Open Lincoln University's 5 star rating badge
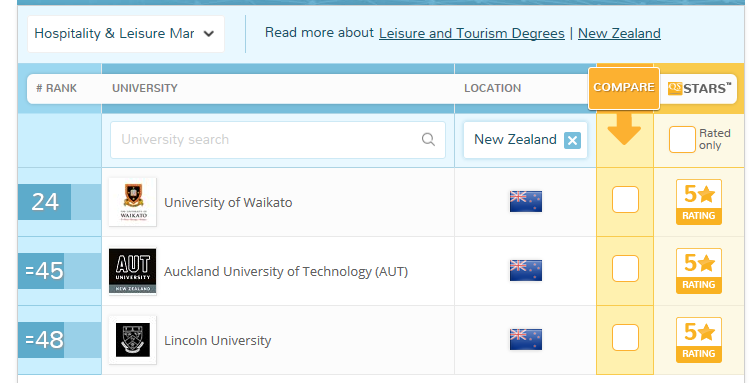 (699, 340)
